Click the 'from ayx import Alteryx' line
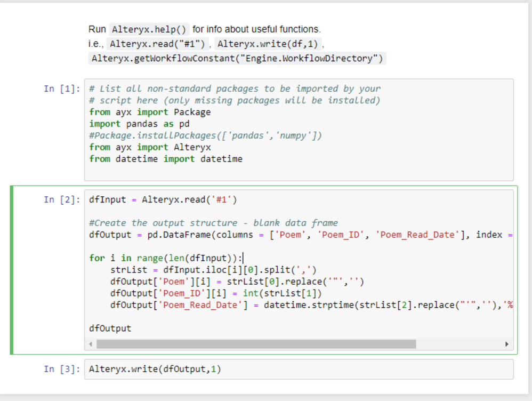This screenshot has height=401, width=532. pos(150,147)
